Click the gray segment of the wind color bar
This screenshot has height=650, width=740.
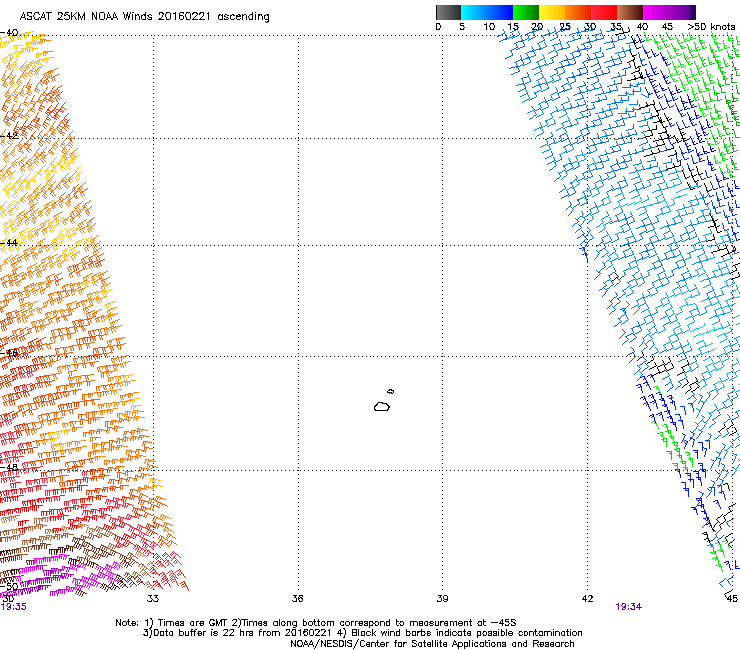point(448,12)
